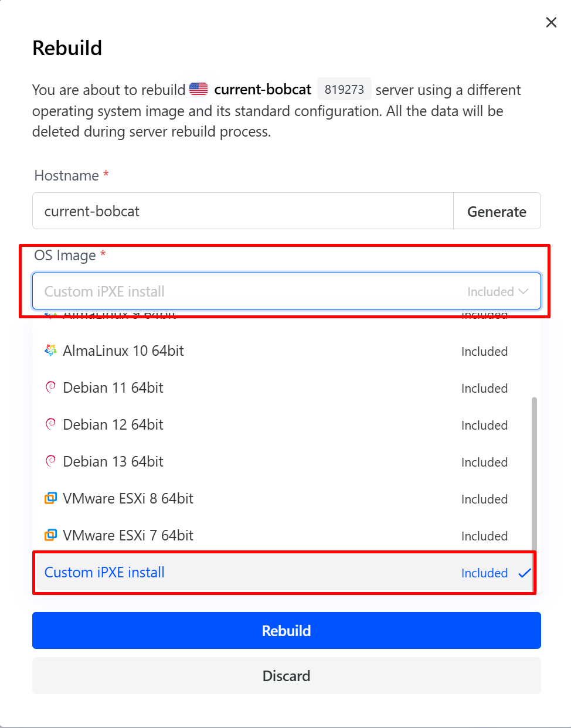Click the US flag server icon
Viewport: 571px width, 728px height.
pos(199,89)
